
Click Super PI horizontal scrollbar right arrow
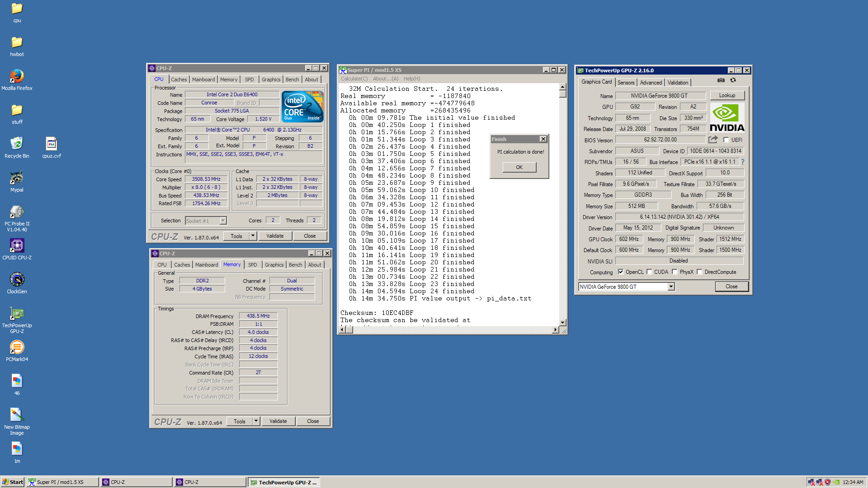coord(556,330)
